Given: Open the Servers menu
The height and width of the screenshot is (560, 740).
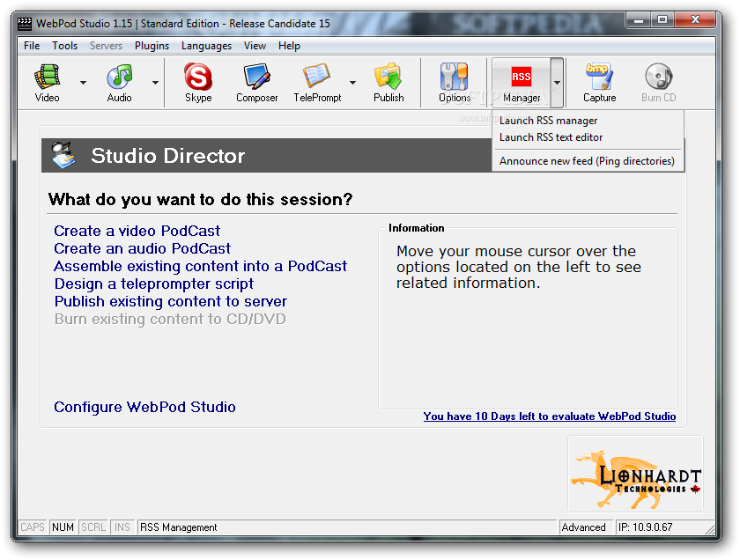Looking at the screenshot, I should click(x=106, y=46).
